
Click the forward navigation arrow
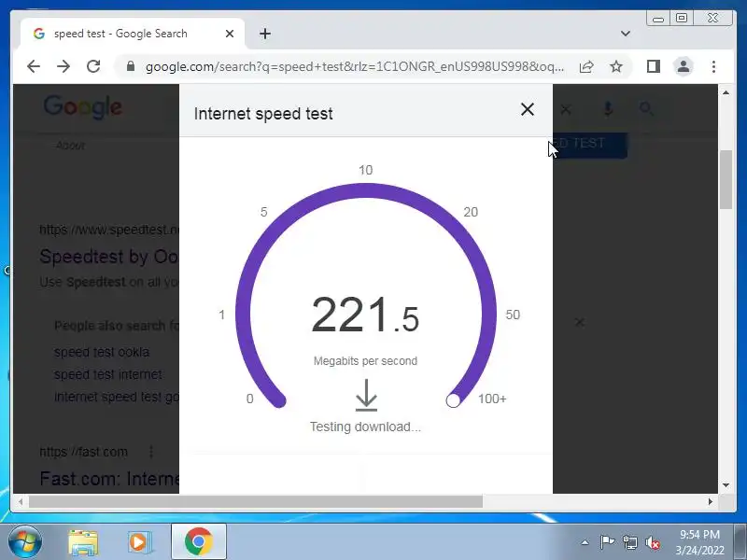63,66
